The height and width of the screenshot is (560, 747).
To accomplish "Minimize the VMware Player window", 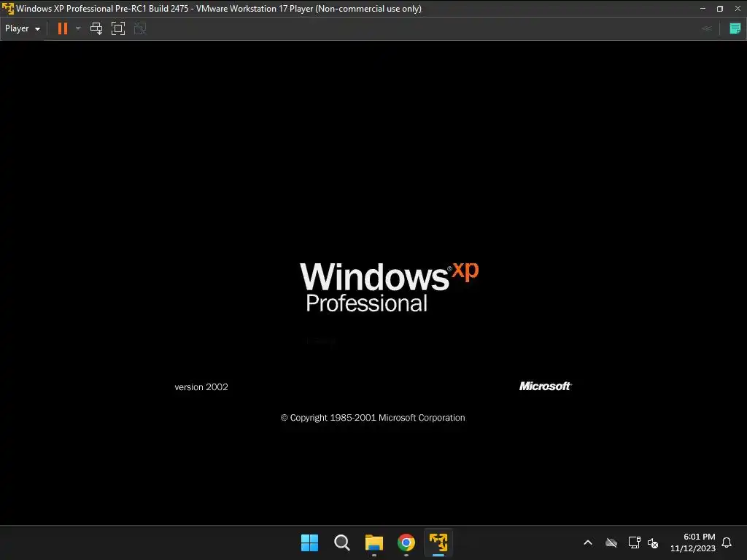I will [x=703, y=9].
